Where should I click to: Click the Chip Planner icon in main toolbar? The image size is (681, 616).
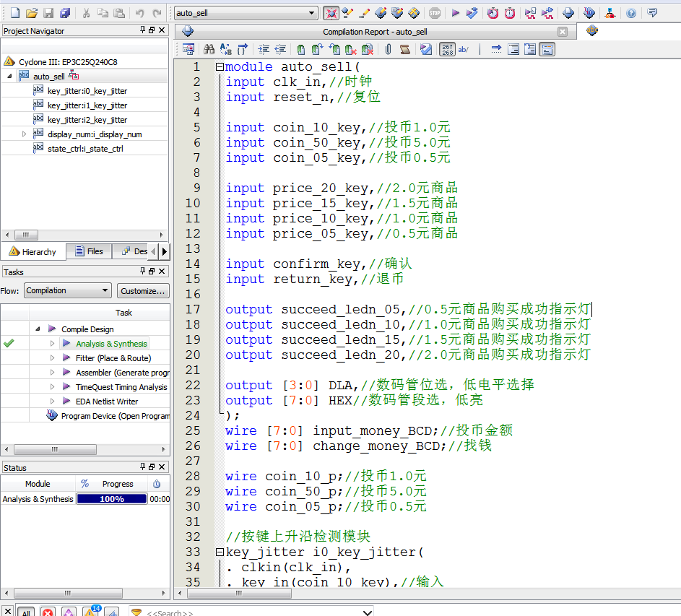click(414, 13)
